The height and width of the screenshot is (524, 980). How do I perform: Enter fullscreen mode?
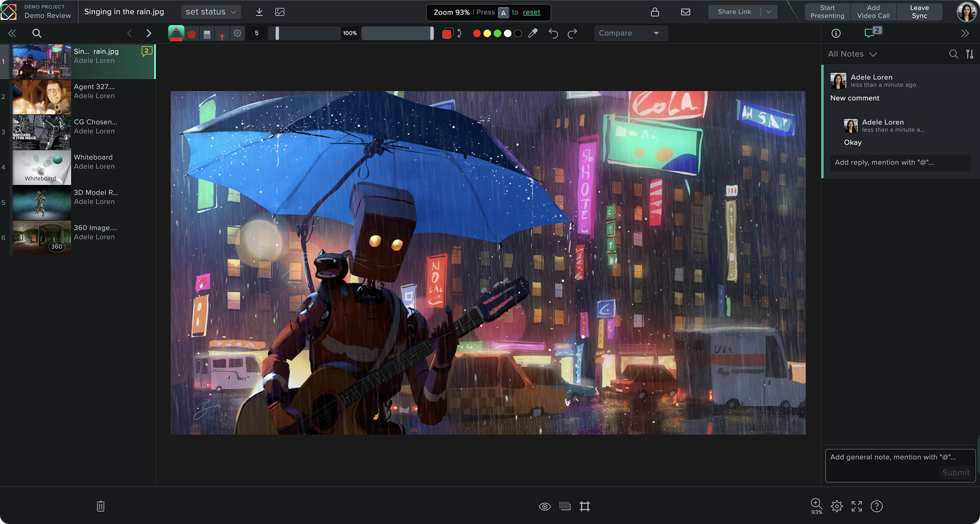[857, 506]
